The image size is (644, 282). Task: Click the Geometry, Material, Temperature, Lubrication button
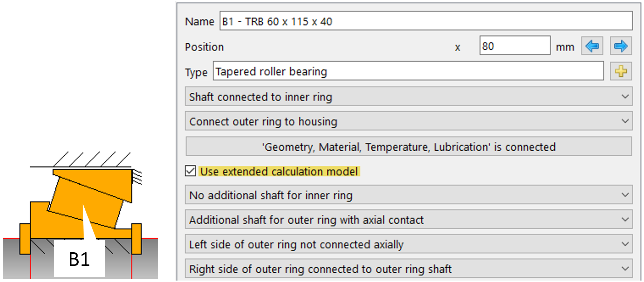pyautogui.click(x=408, y=147)
